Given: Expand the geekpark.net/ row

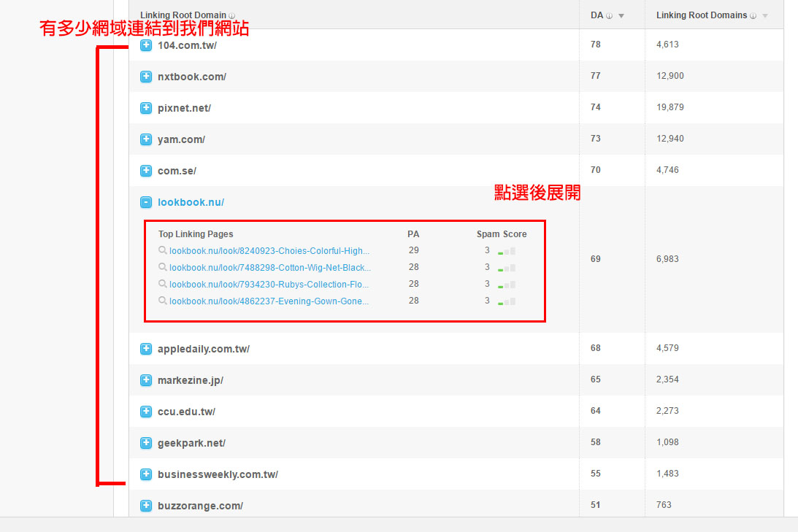Looking at the screenshot, I should 146,443.
